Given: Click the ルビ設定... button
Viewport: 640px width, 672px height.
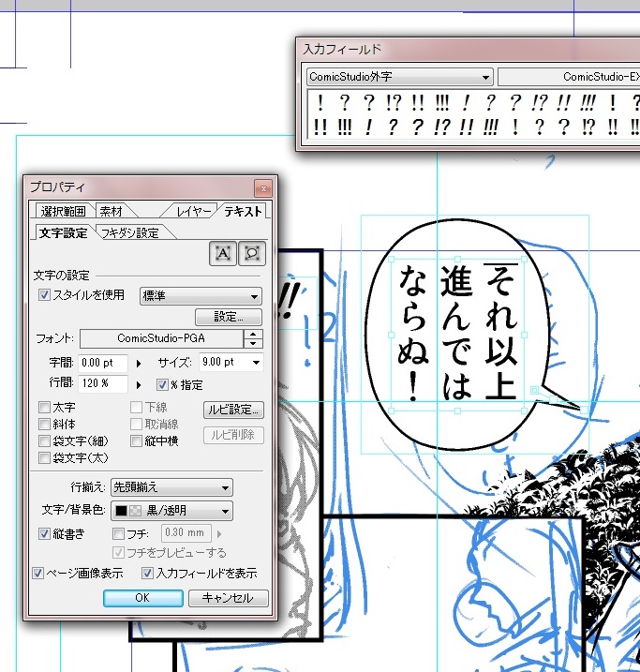Looking at the screenshot, I should pos(233,410).
